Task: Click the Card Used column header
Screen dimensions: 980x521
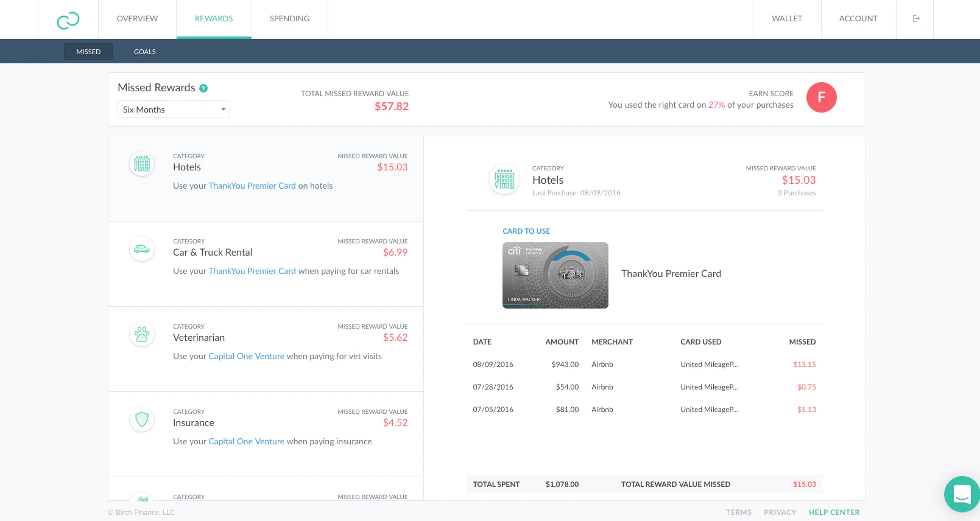Action: [x=700, y=342]
